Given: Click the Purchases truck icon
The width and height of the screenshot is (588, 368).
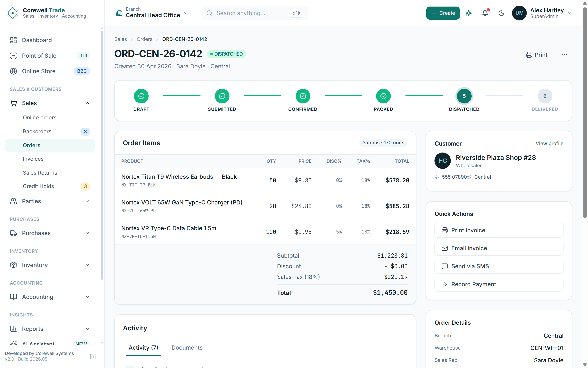Looking at the screenshot, I should (x=14, y=233).
